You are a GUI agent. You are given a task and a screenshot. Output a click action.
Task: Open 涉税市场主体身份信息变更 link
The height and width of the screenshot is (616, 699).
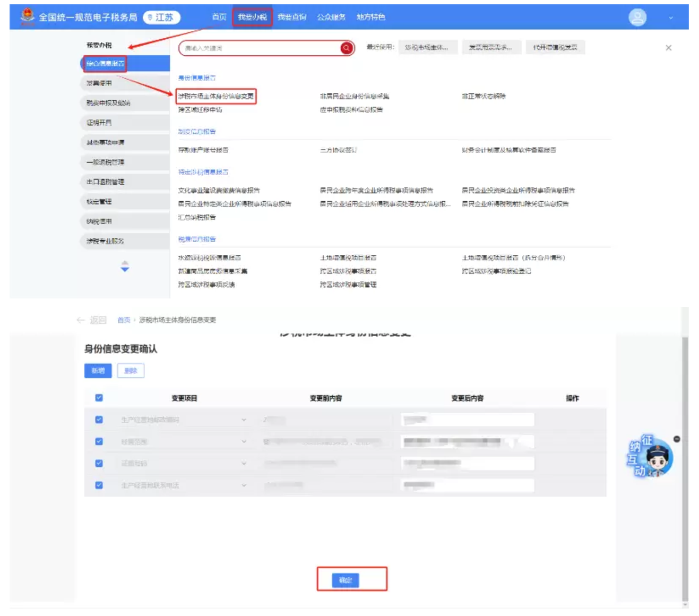pos(216,96)
